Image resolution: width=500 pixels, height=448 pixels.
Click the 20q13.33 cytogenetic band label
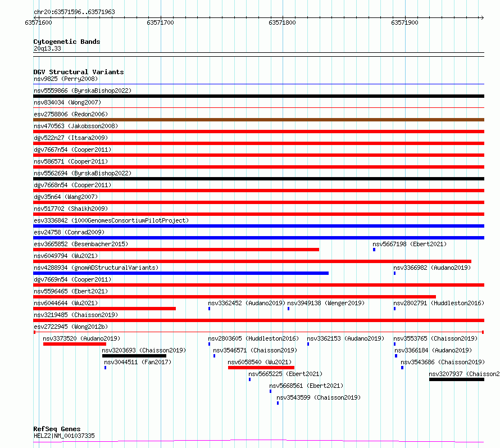[47, 48]
